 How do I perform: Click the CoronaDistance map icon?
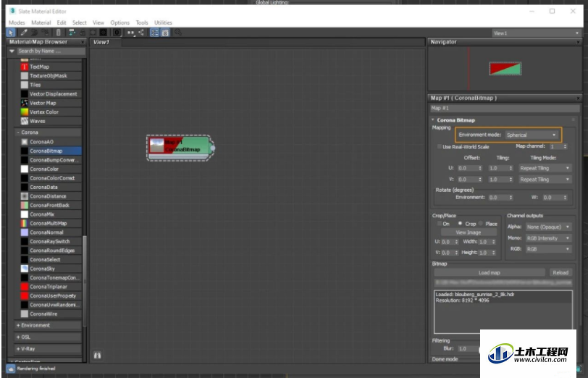(x=25, y=196)
